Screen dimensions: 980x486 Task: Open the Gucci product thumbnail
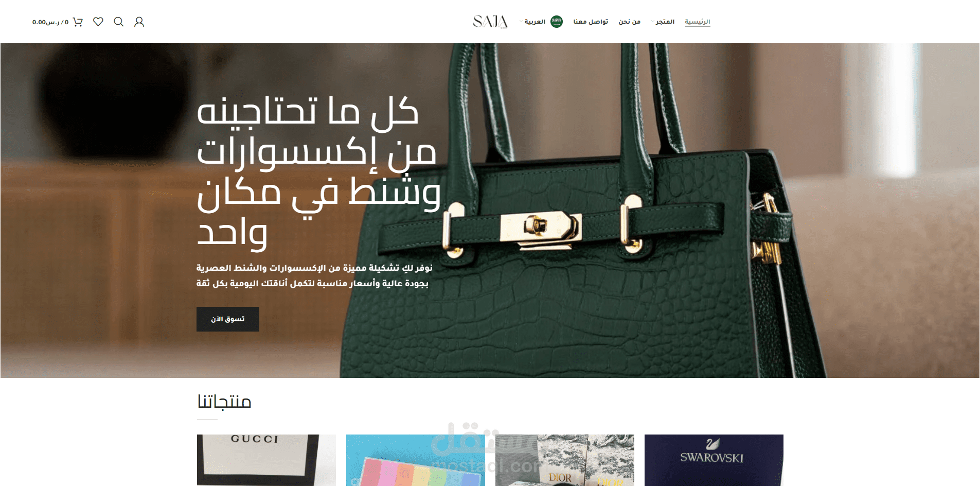tap(266, 460)
